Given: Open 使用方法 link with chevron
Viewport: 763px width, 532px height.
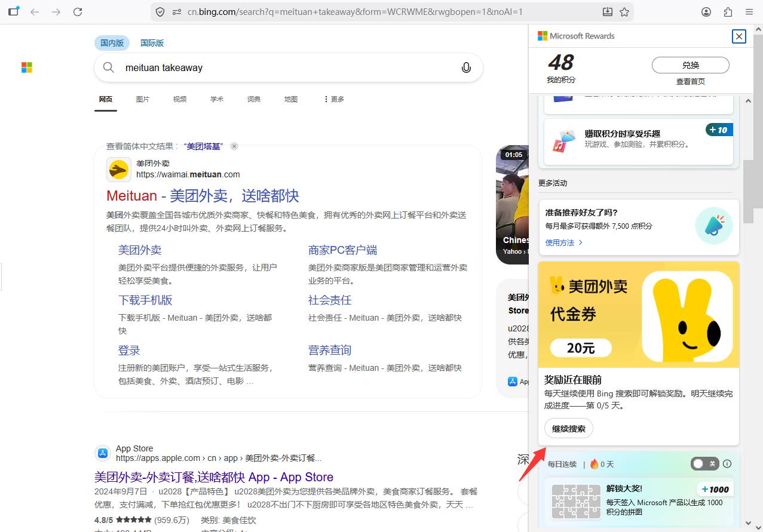Looking at the screenshot, I should click(x=563, y=242).
